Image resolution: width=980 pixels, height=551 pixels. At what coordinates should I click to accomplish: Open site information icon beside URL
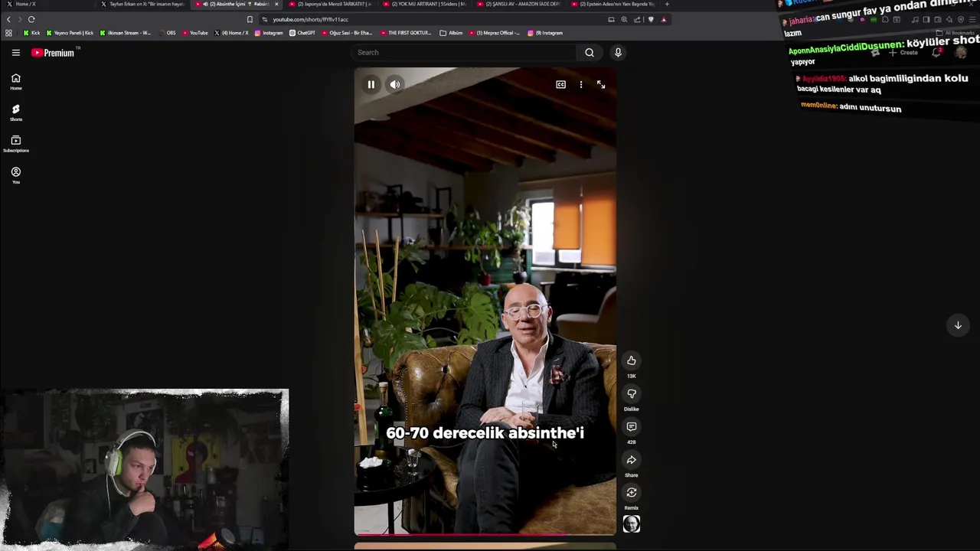(265, 19)
